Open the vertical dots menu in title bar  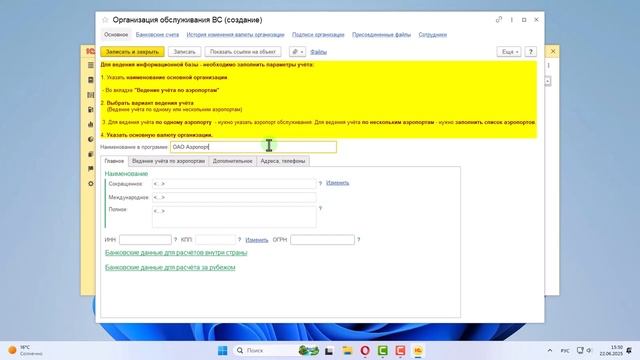(511, 20)
